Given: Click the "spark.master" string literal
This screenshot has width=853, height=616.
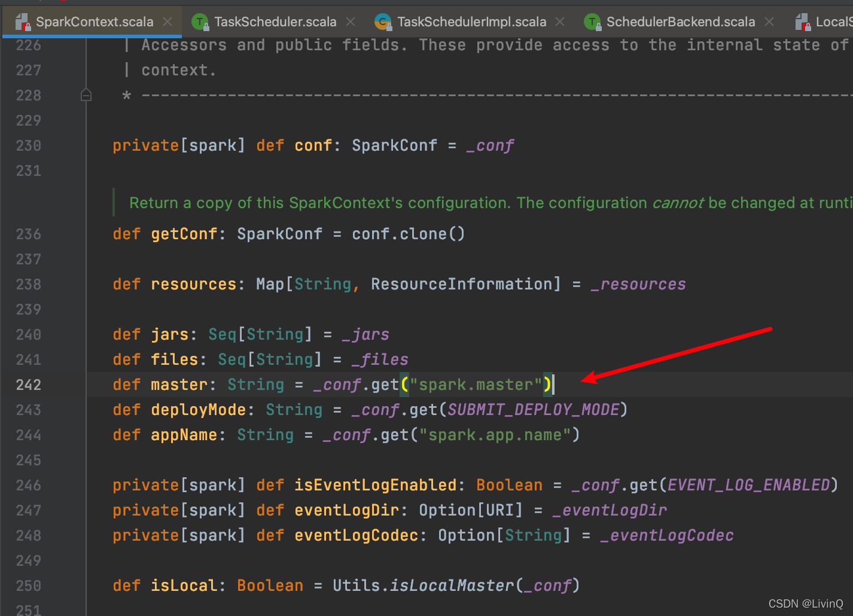Looking at the screenshot, I should point(476,385).
